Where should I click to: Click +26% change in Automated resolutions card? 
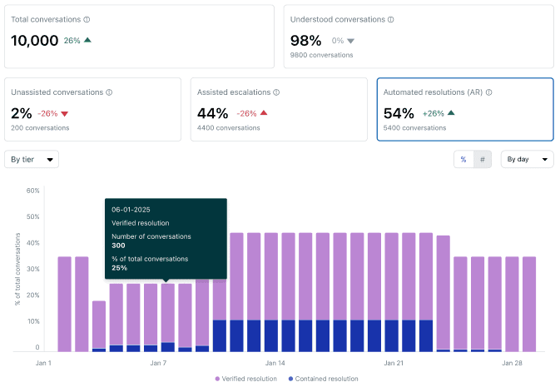pyautogui.click(x=434, y=114)
